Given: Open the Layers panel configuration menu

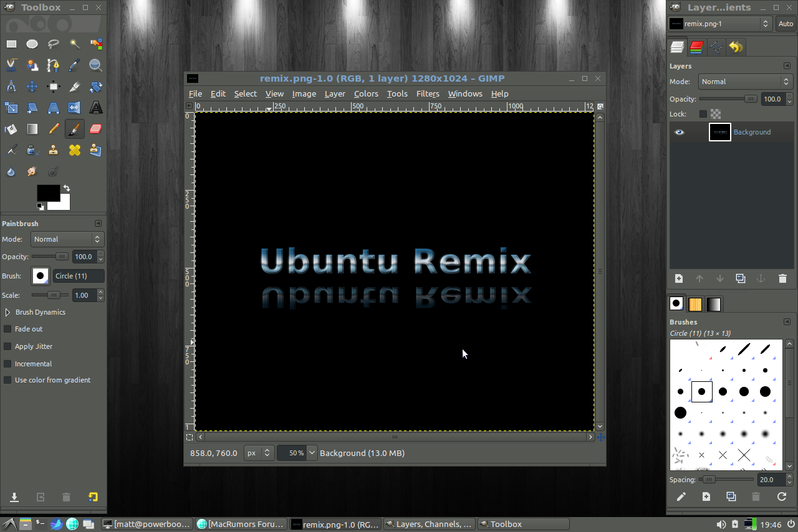Looking at the screenshot, I should pyautogui.click(x=787, y=65).
